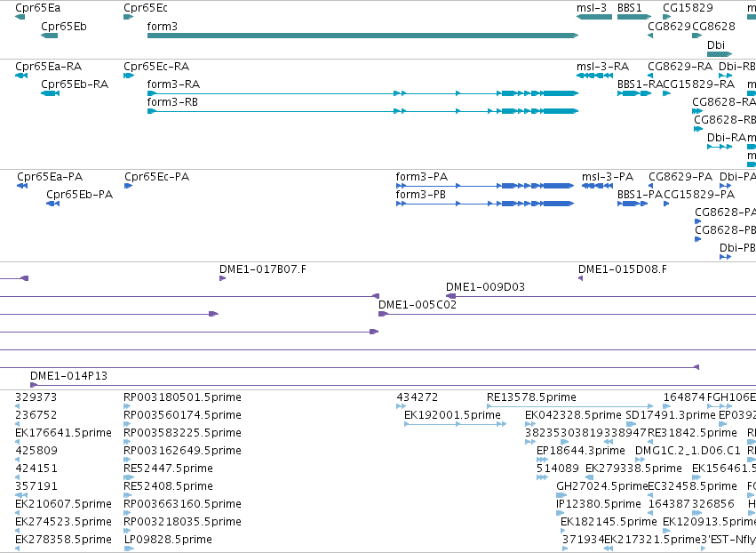This screenshot has width=756, height=553.
Task: Select the form3-RA transcript label
Action: click(x=173, y=84)
